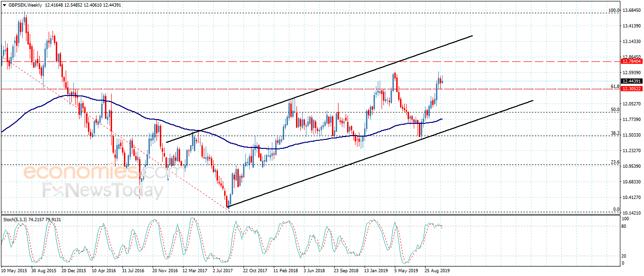
Task: Click the 5 May 2019 date label
Action: click(x=405, y=271)
